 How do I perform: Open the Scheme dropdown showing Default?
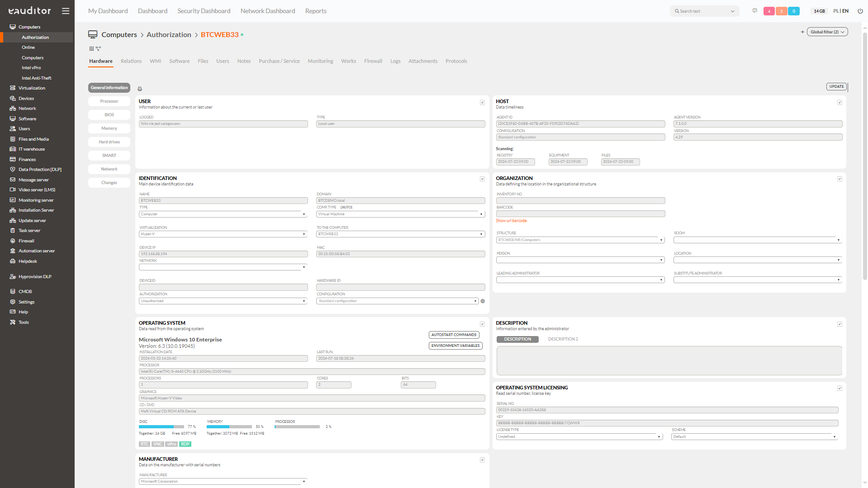(x=755, y=437)
